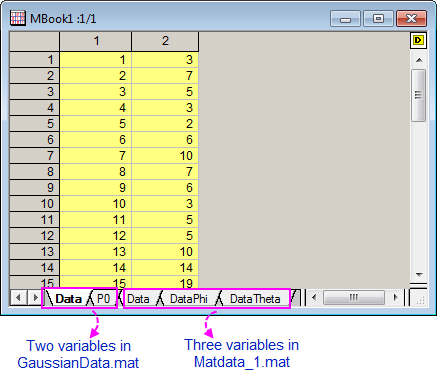Click the horizontal scrollbar thumb
This screenshot has width=438, height=381.
tap(354, 297)
